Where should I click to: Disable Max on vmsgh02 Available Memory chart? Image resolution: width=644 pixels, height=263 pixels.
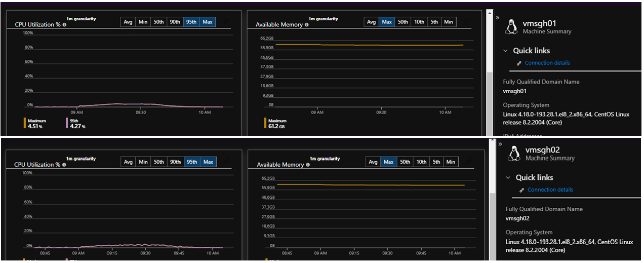pyautogui.click(x=389, y=162)
